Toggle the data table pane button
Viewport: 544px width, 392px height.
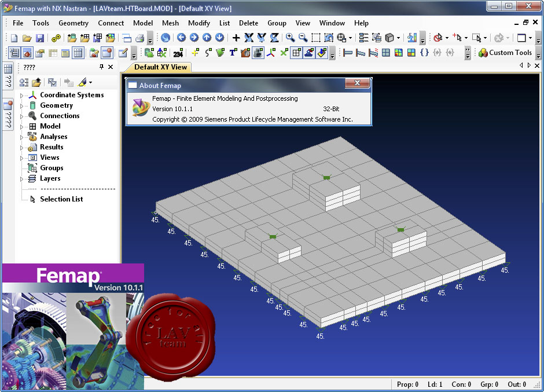tap(78, 53)
